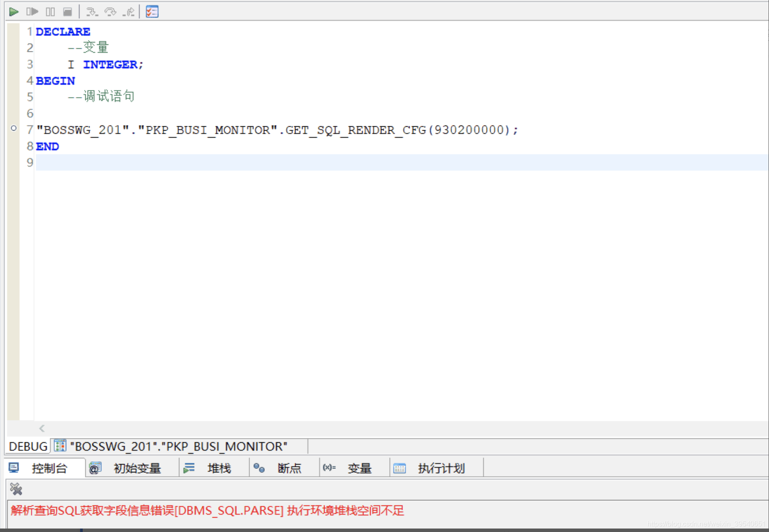
Task: Click the --调试语句 comment on line 5
Action: tap(101, 96)
